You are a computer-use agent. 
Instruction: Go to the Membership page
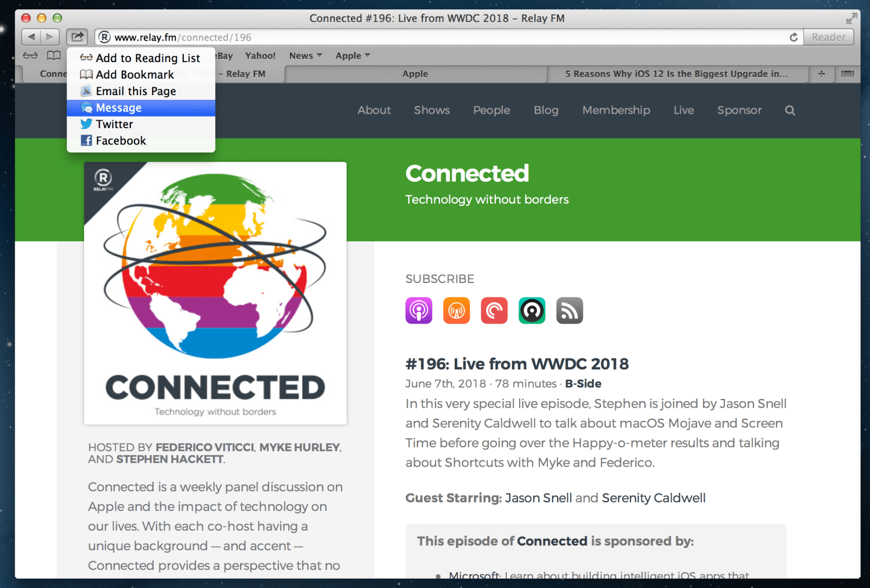click(x=616, y=110)
